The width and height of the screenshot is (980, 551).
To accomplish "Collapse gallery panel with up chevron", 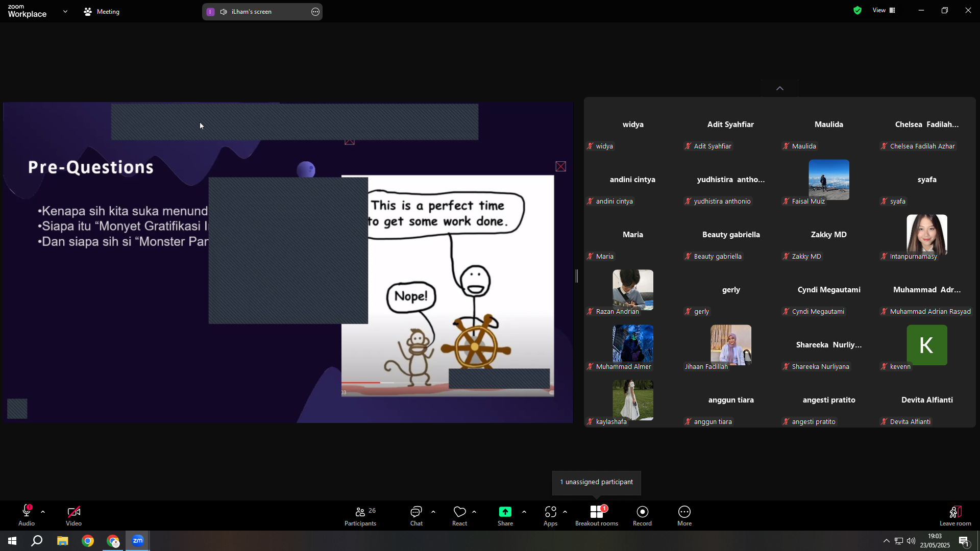I will click(x=780, y=88).
